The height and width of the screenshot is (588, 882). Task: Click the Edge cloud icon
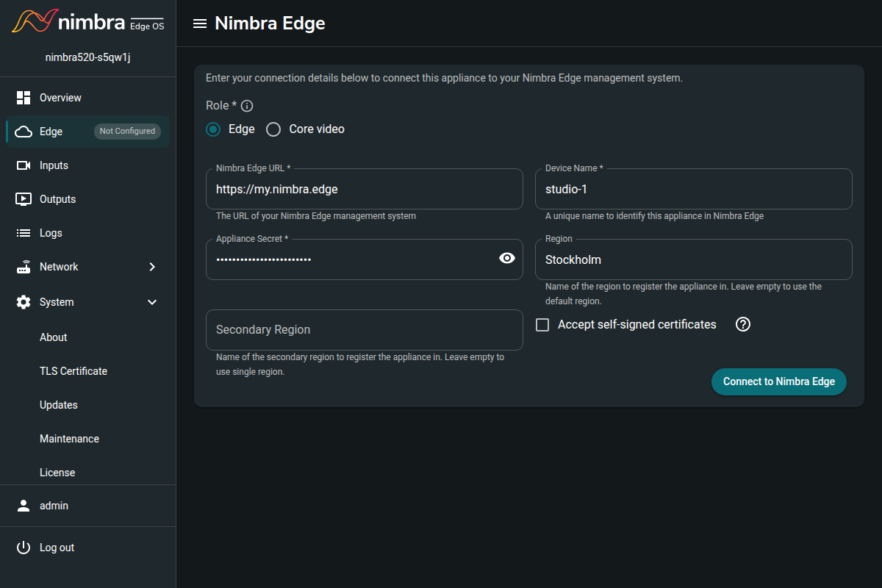24,132
